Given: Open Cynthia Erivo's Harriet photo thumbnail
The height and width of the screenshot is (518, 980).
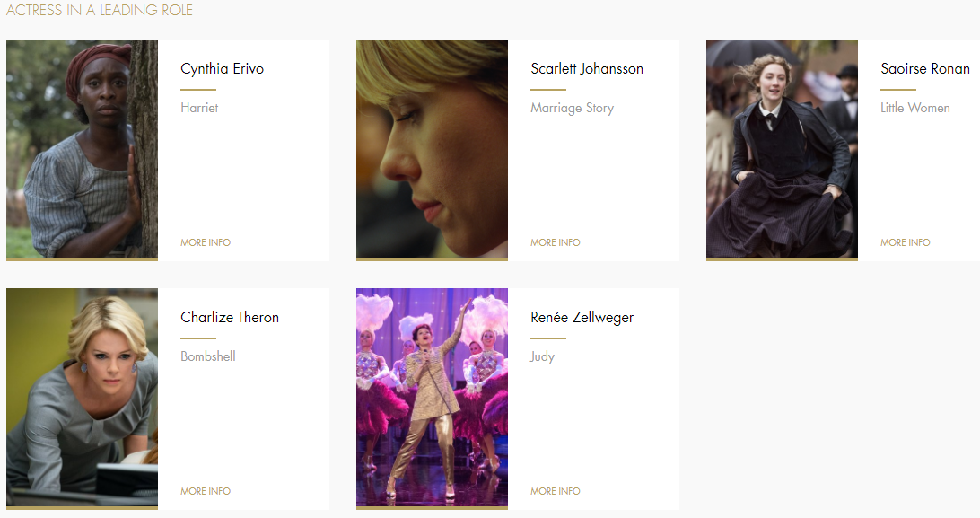Looking at the screenshot, I should tap(82, 150).
